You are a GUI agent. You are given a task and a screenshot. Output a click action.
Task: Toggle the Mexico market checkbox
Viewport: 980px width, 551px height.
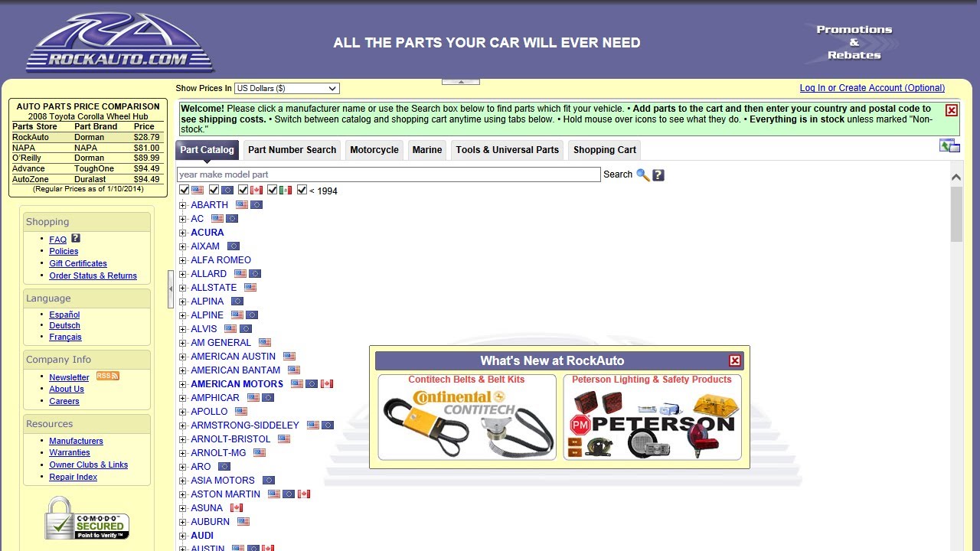tap(272, 190)
